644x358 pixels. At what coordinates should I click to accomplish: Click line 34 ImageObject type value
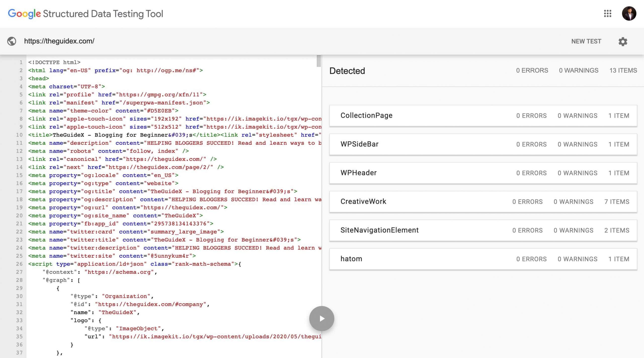coord(138,328)
